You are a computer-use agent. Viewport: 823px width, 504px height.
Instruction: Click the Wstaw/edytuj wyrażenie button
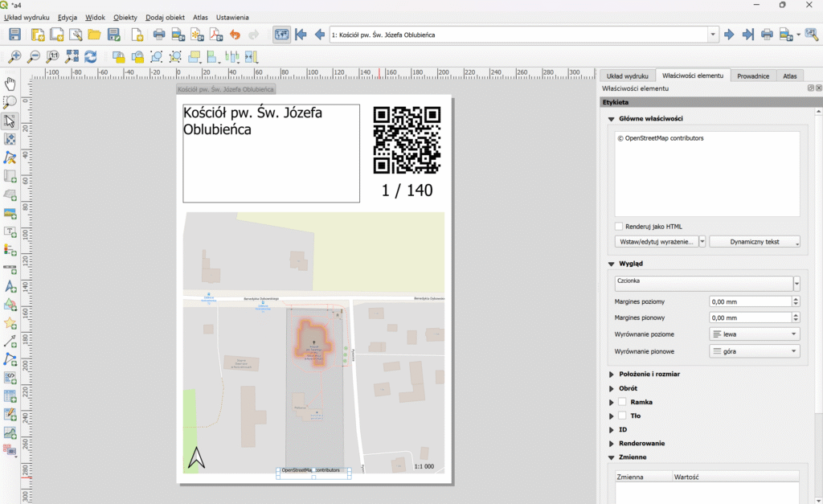pyautogui.click(x=656, y=241)
